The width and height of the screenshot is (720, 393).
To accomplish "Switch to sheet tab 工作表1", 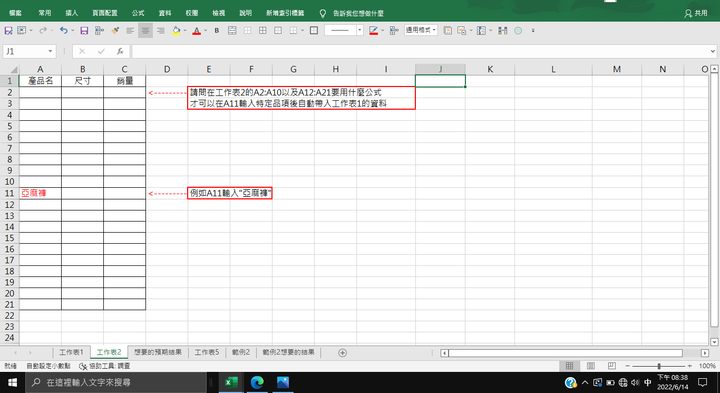I will click(x=71, y=352).
